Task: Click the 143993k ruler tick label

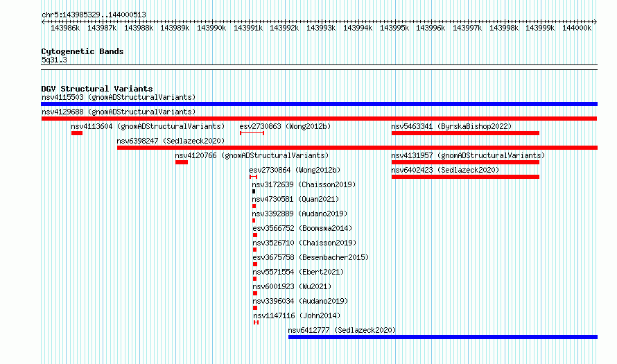Action: pyautogui.click(x=321, y=28)
